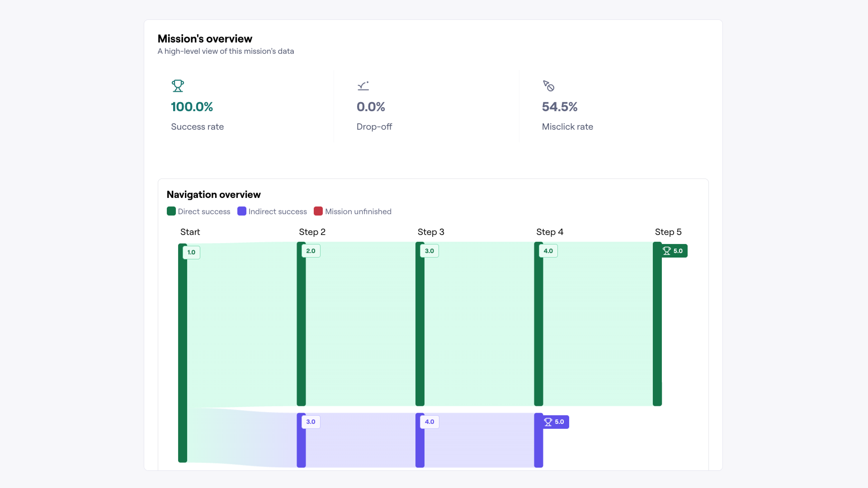
Task: Click the green Direct success color swatch
Action: coord(171,211)
